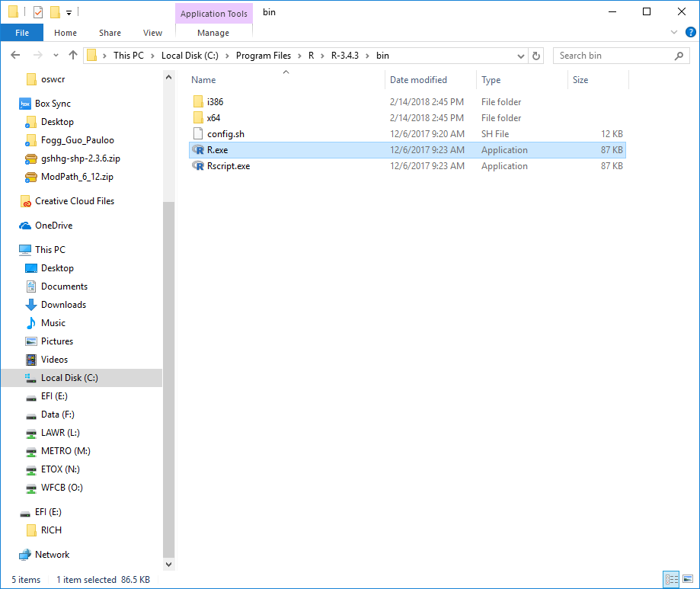Open the Fogg_Guo_Pauloo folder
This screenshot has width=700, height=589.
click(x=69, y=140)
